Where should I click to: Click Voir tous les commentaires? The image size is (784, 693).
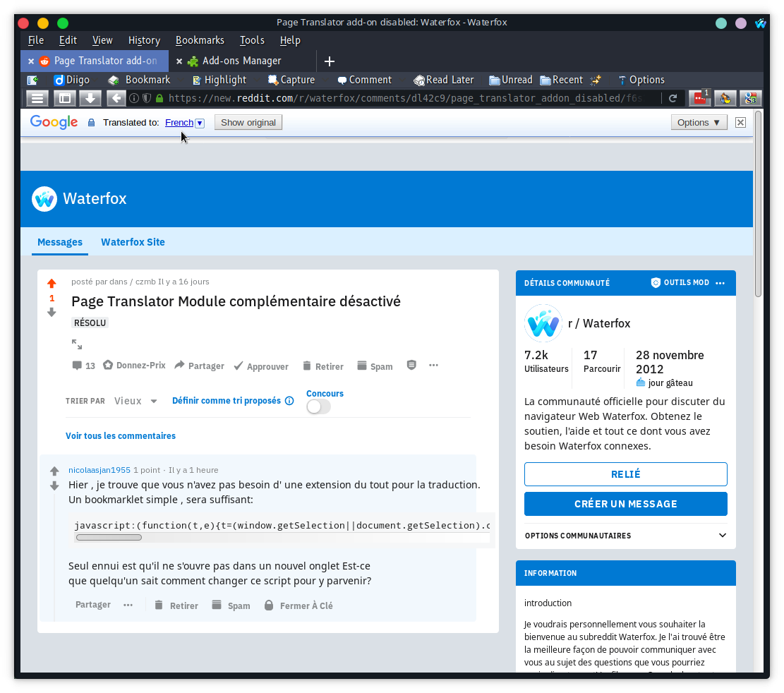[121, 436]
